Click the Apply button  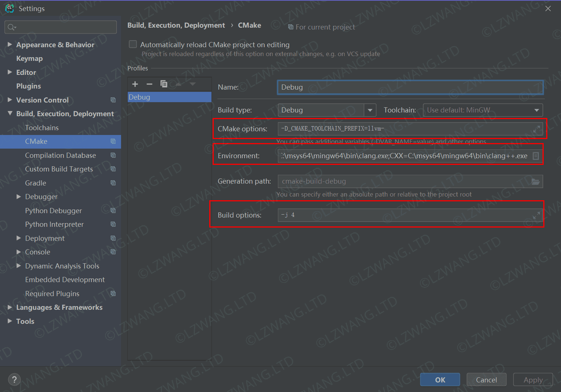(x=533, y=379)
